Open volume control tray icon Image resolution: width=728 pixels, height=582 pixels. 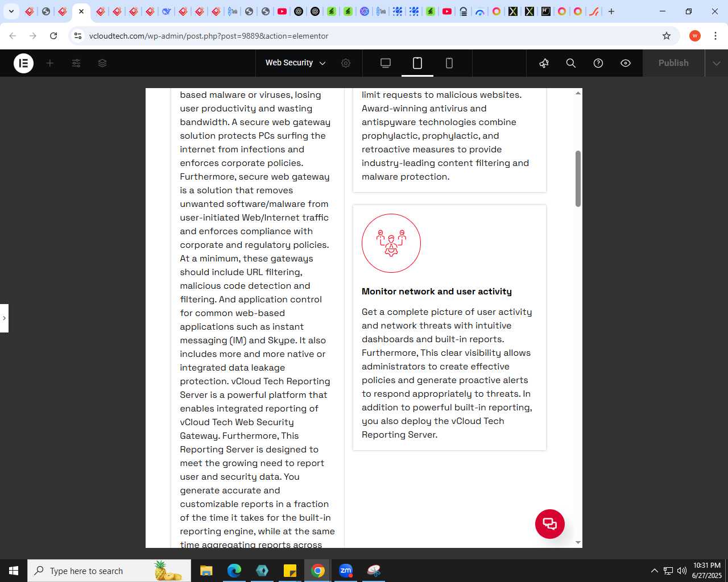coord(681,571)
